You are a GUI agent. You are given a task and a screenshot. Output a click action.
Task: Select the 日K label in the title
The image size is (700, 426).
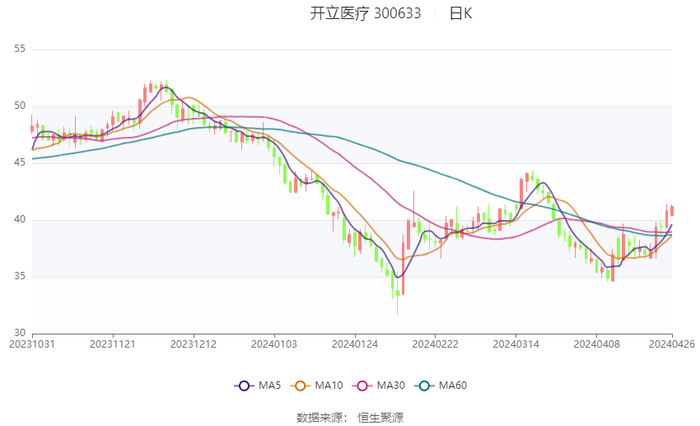tap(460, 14)
